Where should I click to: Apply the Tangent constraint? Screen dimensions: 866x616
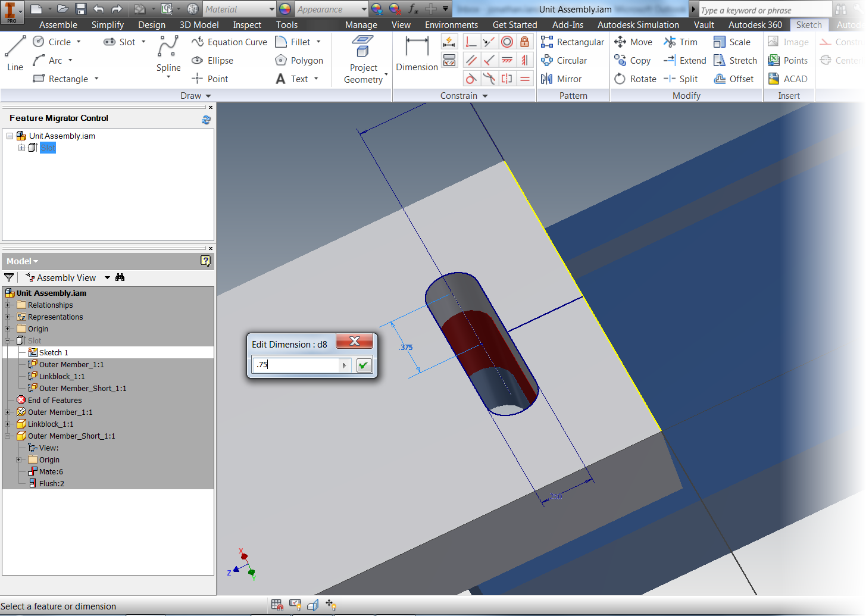tap(471, 79)
